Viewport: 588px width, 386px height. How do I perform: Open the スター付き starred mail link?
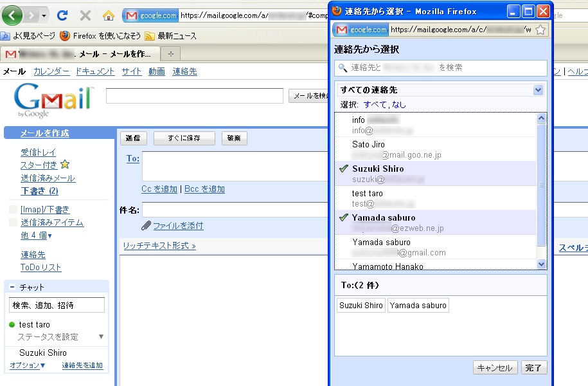39,165
